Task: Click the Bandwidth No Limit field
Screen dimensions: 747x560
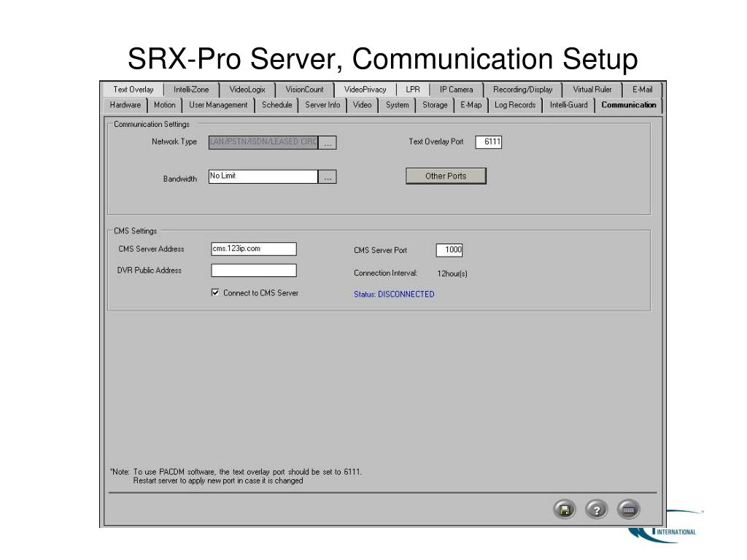Action: [x=263, y=176]
